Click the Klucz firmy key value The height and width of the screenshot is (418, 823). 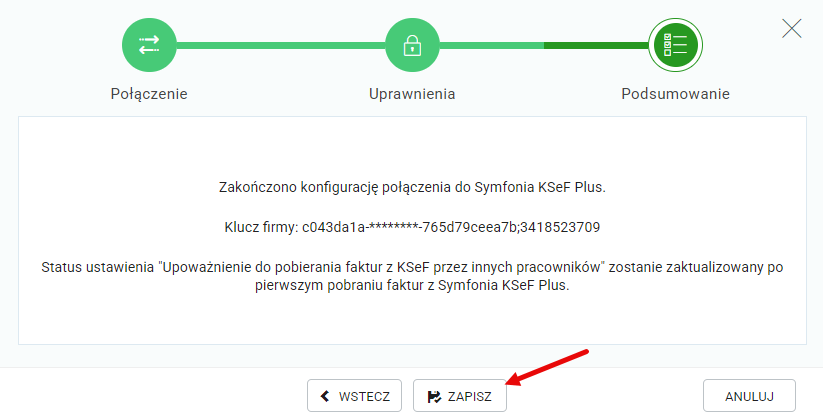tap(450, 227)
